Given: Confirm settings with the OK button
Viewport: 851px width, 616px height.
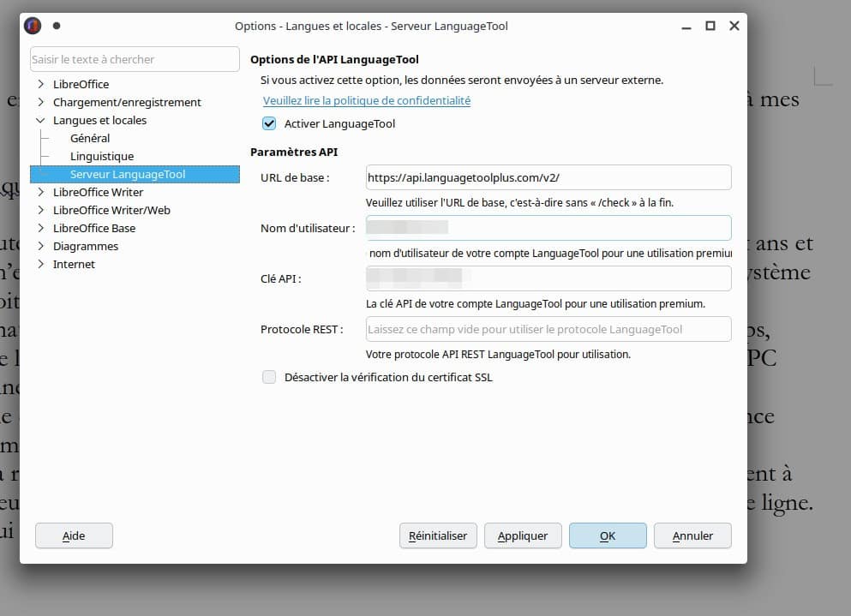Looking at the screenshot, I should coord(608,535).
